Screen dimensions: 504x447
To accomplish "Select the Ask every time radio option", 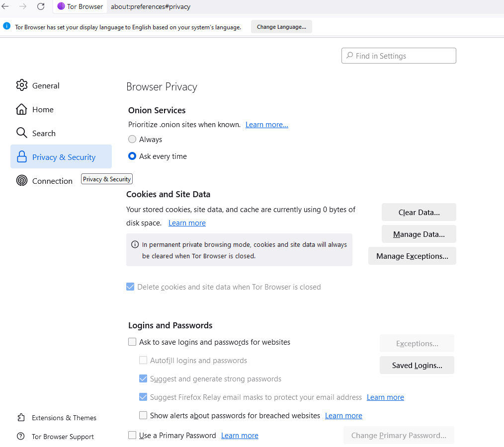I will [132, 156].
